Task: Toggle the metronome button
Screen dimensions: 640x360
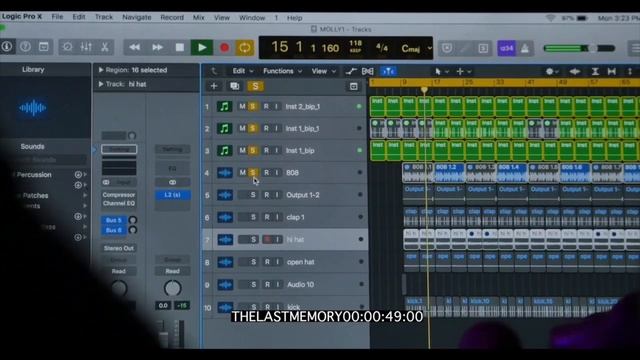Action: (x=524, y=48)
